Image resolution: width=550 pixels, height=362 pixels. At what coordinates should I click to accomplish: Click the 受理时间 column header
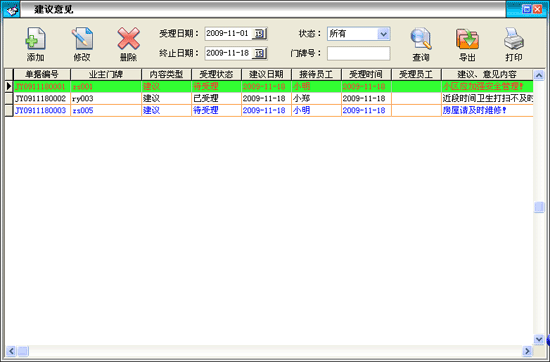[366, 74]
